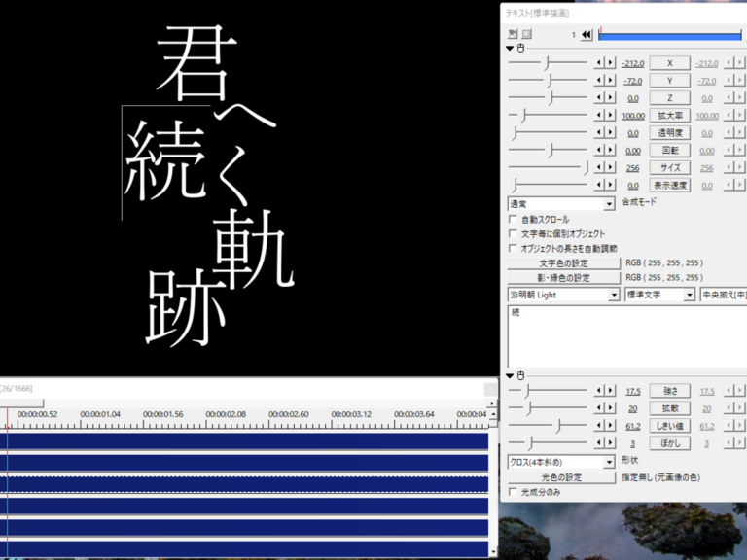This screenshot has height=560, width=747.
Task: Click the X value -212.0
Action: [632, 63]
